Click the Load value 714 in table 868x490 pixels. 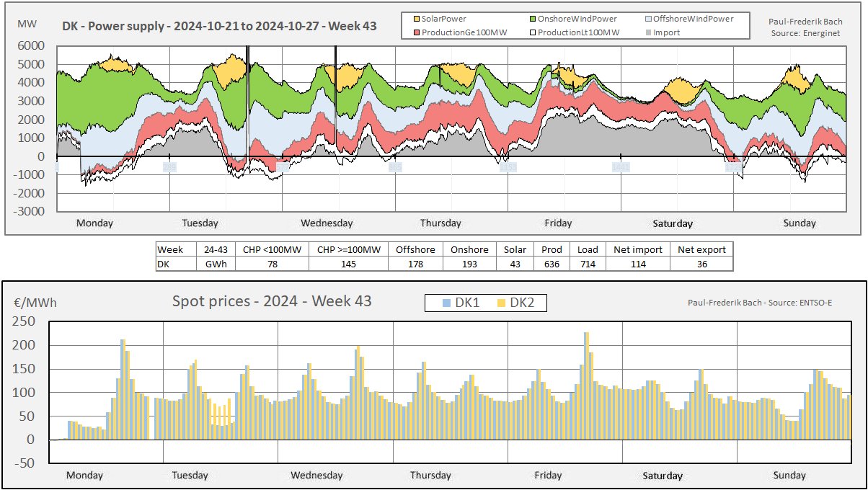[588, 264]
